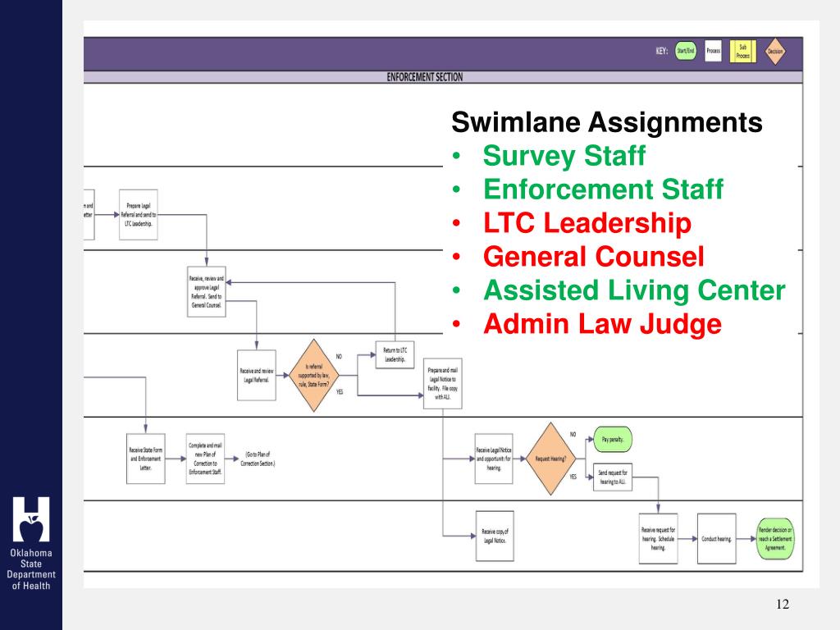The width and height of the screenshot is (840, 630).
Task: Select the 'Receive copy of Legal Notice' box
Action: 495,536
